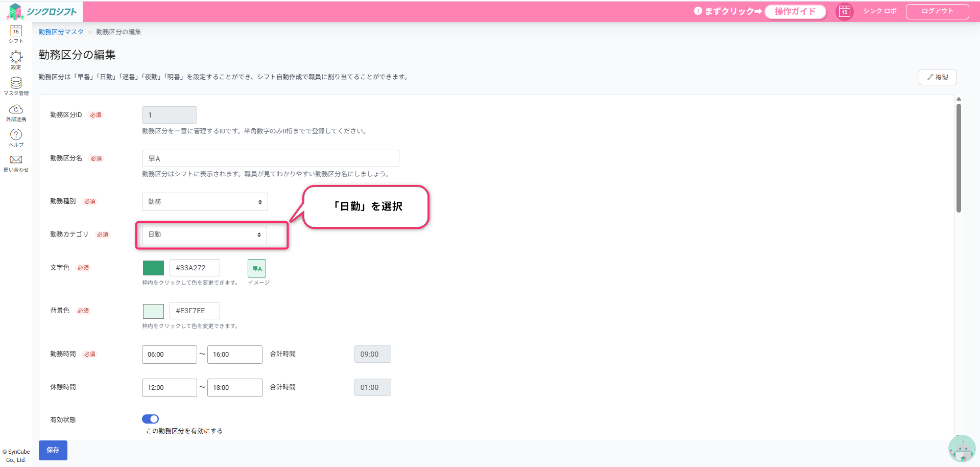Viewport: 980px width, 467px height.
Task: Click the light 背景色 color swatch
Action: pos(153,311)
